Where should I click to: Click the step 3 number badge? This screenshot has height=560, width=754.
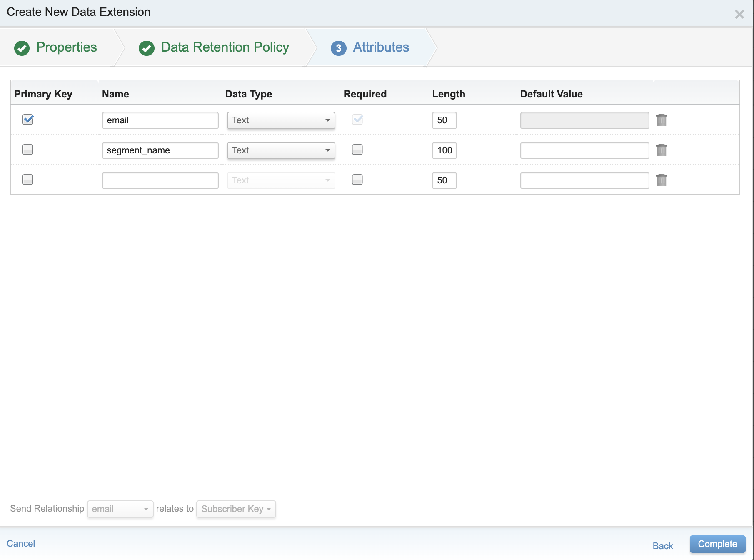tap(338, 48)
